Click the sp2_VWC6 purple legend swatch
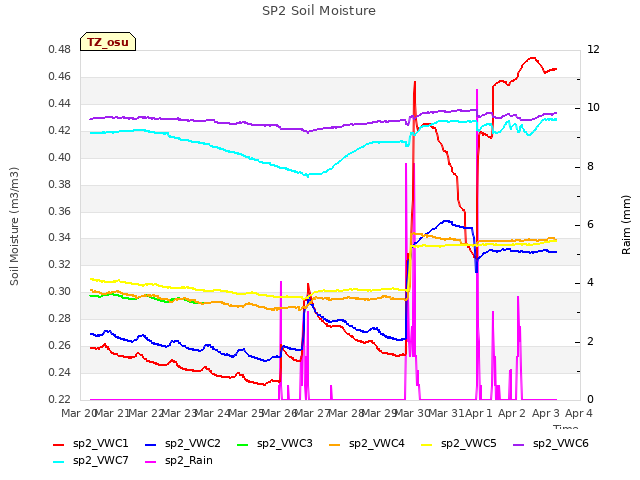Image resolution: width=640 pixels, height=480 pixels. (x=519, y=445)
